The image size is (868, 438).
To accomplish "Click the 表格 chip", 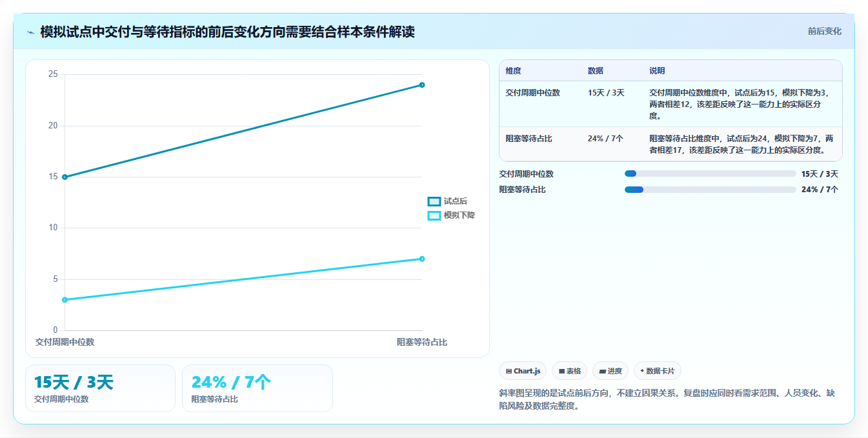I will point(569,371).
